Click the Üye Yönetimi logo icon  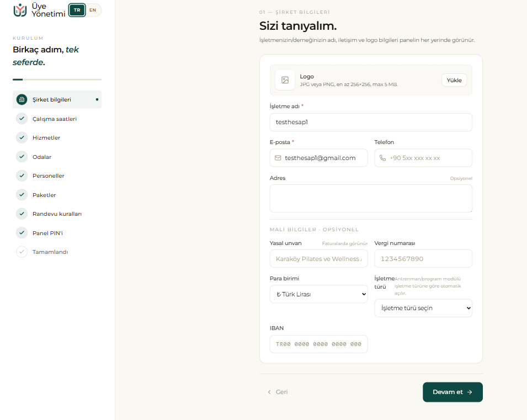pos(20,10)
